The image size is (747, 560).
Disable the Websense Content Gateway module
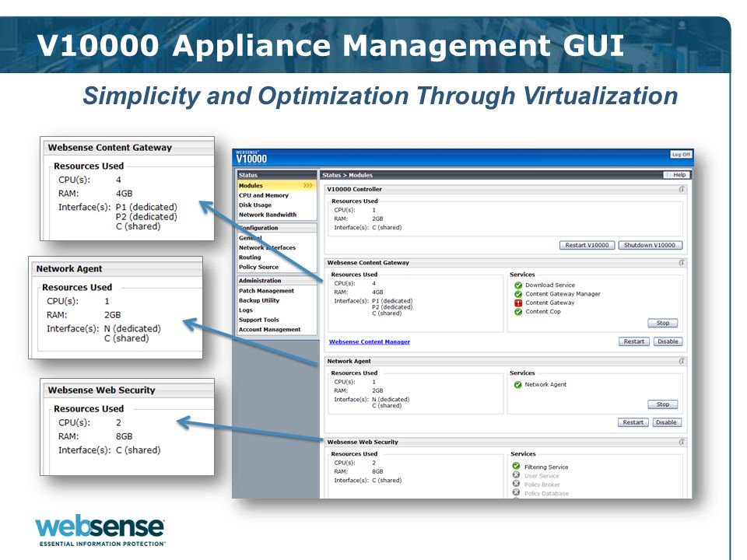(x=668, y=341)
